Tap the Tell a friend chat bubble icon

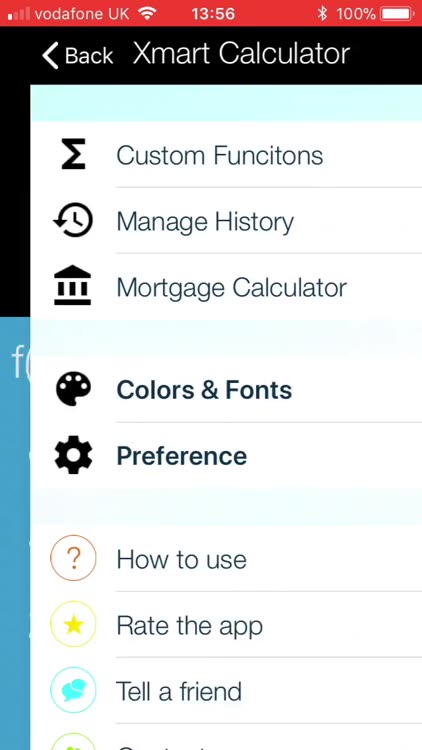coord(73,690)
